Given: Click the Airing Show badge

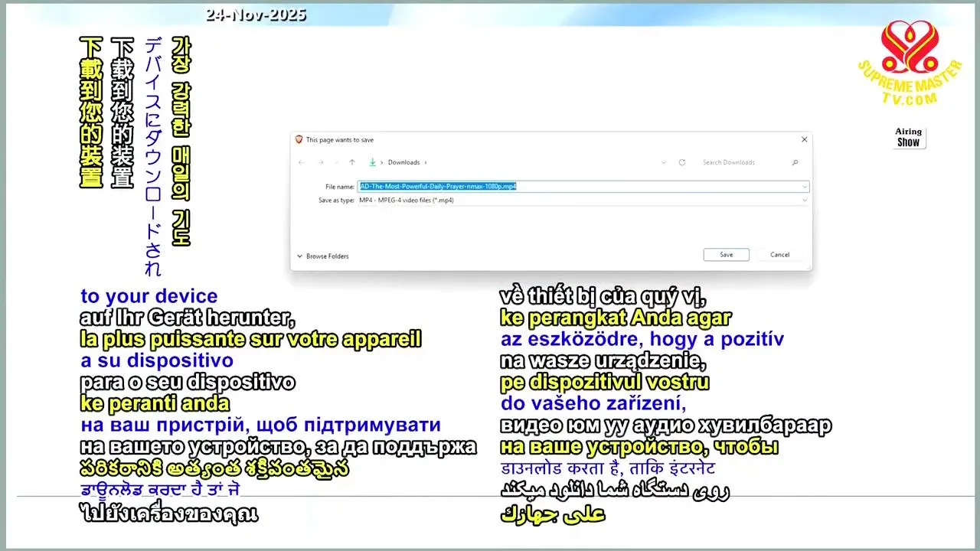Looking at the screenshot, I should pyautogui.click(x=909, y=137).
